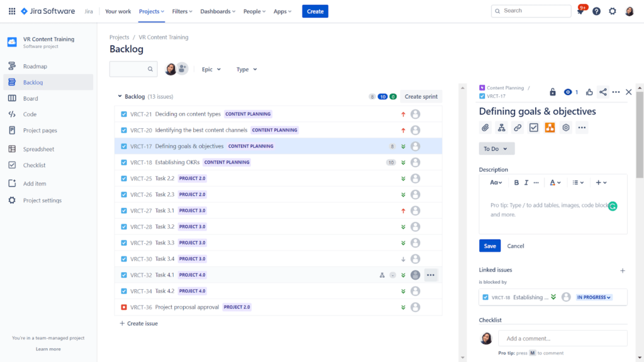Viewport: 644px width, 362px height.
Task: Collapse the Backlog section chevron
Action: click(x=119, y=96)
